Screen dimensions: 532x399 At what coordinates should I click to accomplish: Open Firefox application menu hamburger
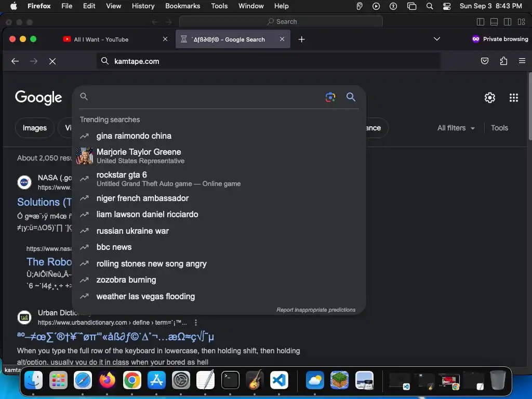[x=522, y=61]
